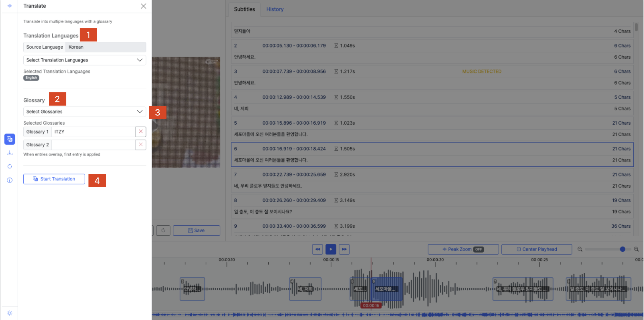Viewport: 644px width, 320px height.
Task: Expand Select Glossaries dropdown
Action: coord(85,112)
